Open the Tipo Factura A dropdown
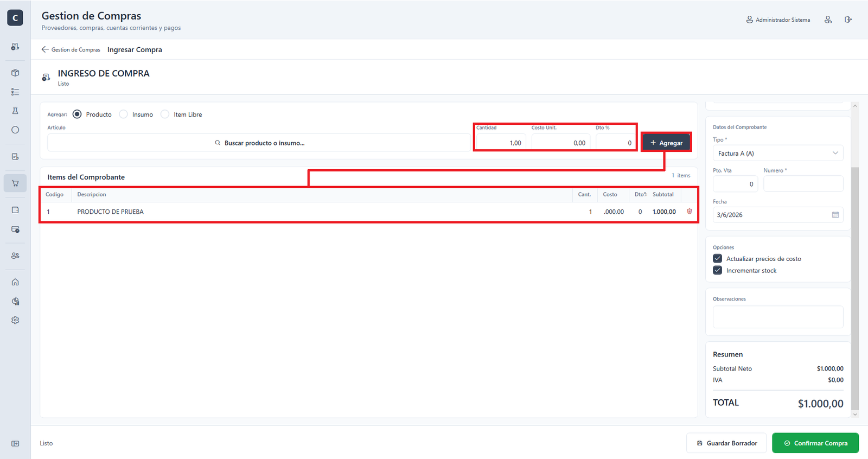 pos(778,154)
